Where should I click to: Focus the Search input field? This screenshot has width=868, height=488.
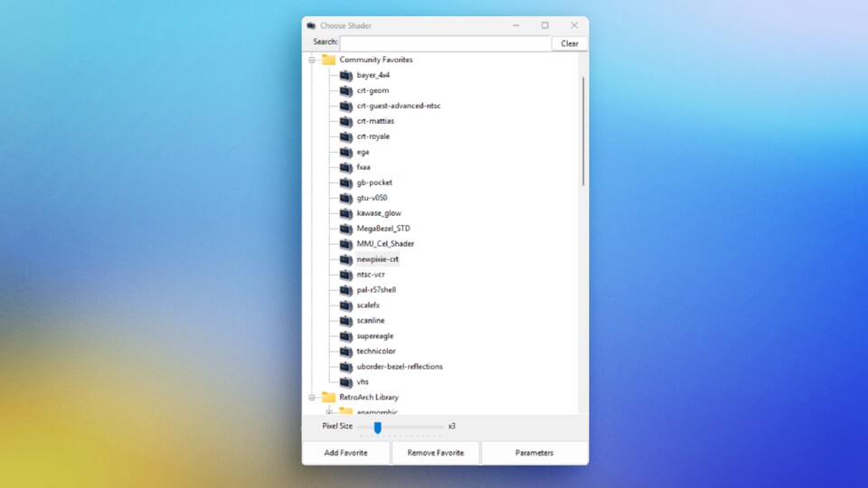click(446, 43)
